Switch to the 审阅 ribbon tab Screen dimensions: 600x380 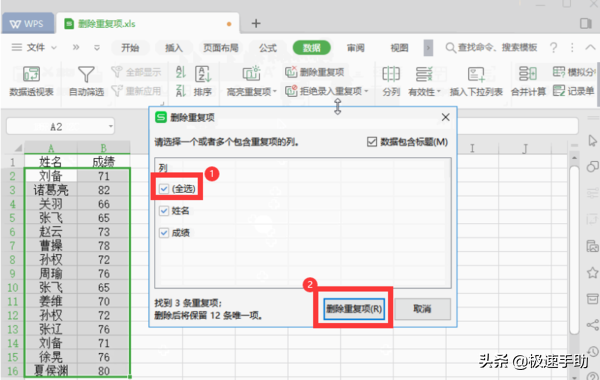[355, 48]
